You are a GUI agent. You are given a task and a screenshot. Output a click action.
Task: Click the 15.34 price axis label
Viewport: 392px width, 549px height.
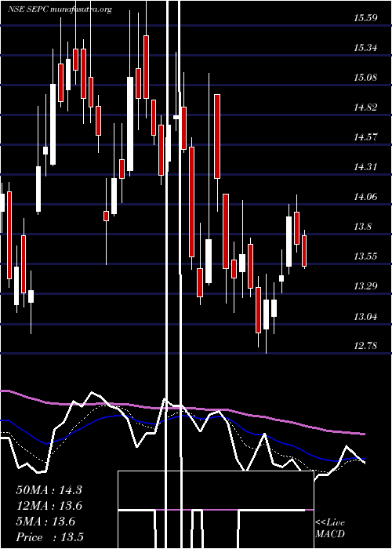(365, 47)
